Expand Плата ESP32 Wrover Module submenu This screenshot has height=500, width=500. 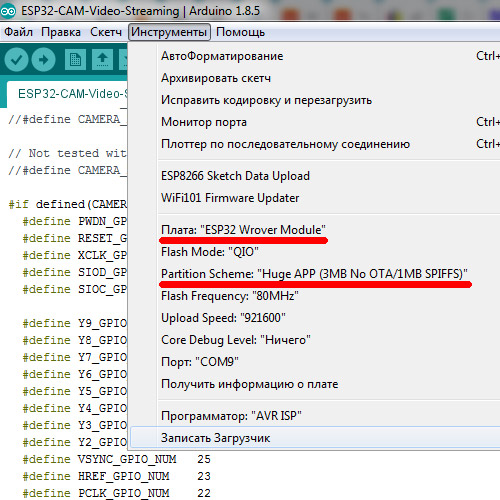coord(313,230)
